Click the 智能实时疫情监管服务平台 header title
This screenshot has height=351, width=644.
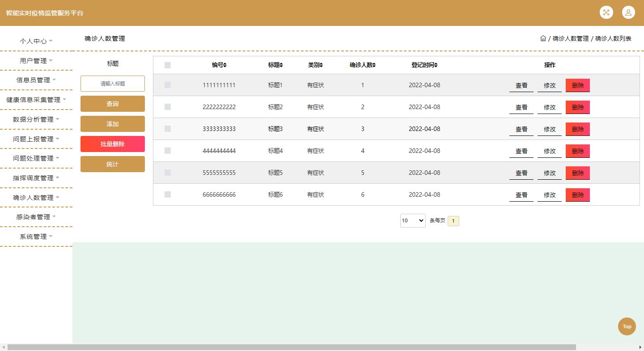[45, 13]
